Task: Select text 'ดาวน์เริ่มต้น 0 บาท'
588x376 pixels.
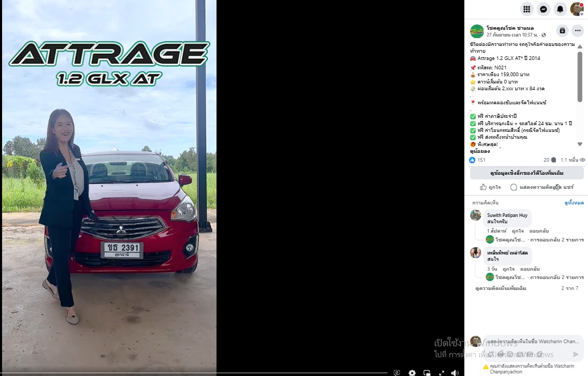Action: tap(497, 82)
